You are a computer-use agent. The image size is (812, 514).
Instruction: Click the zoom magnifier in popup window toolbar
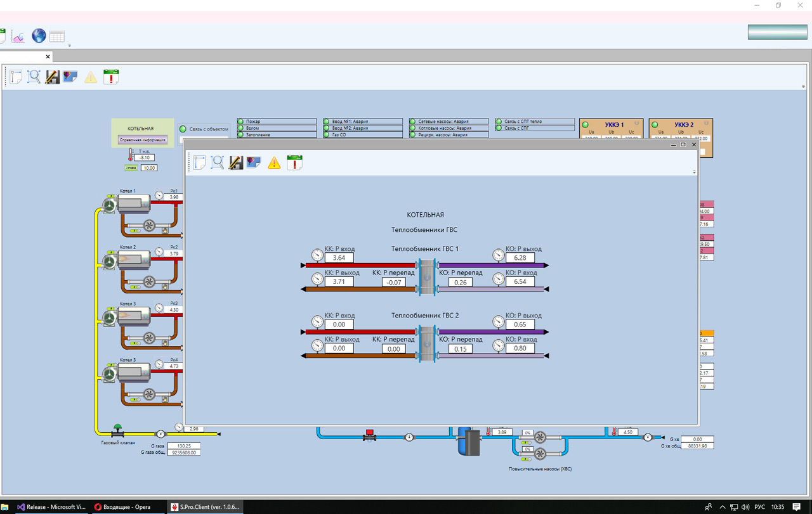pyautogui.click(x=218, y=163)
